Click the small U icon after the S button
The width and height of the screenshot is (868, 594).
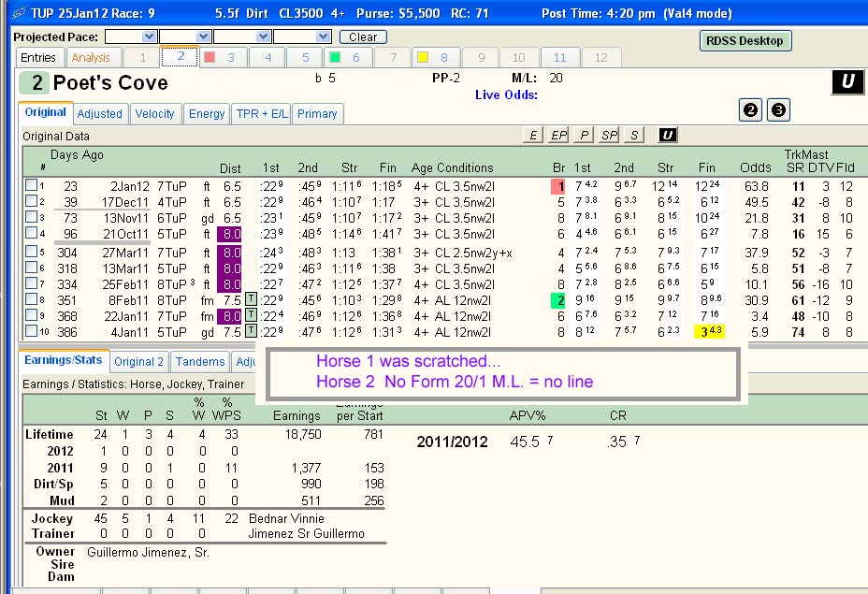click(668, 135)
